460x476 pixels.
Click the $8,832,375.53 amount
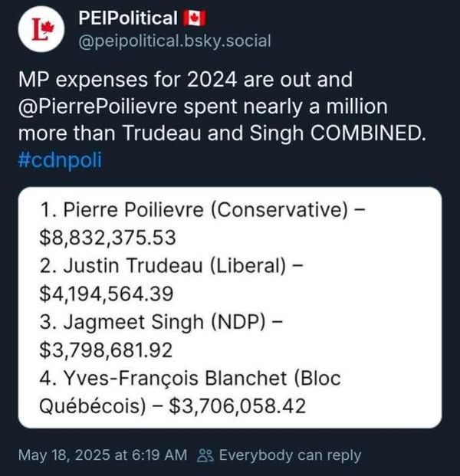pyautogui.click(x=108, y=238)
